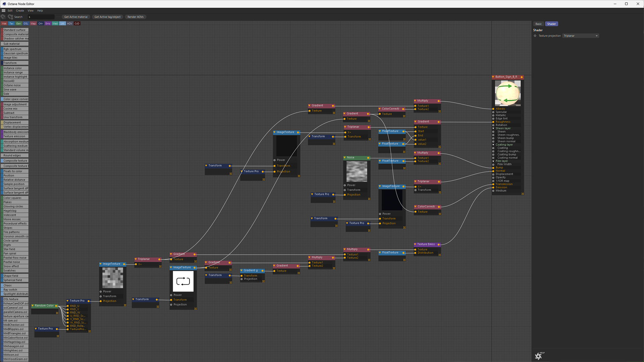Image resolution: width=644 pixels, height=362 pixels.
Task: Collapse the Sheen layer group
Action: coord(493,128)
